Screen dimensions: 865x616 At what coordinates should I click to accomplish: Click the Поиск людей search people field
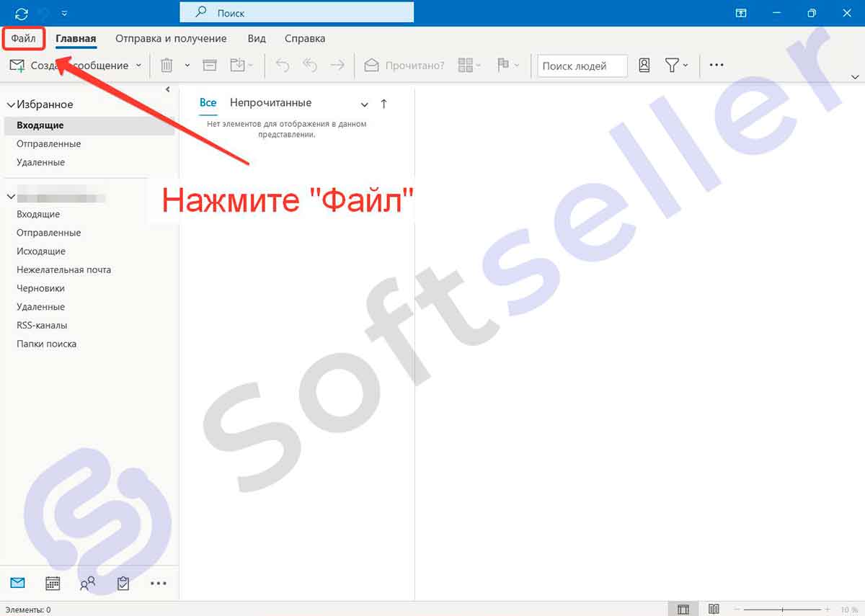[582, 66]
